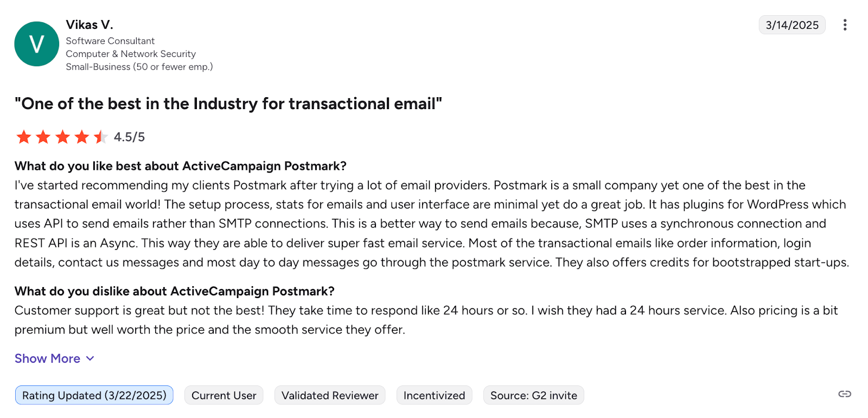
Task: Click the green V avatar circle
Action: (x=37, y=44)
